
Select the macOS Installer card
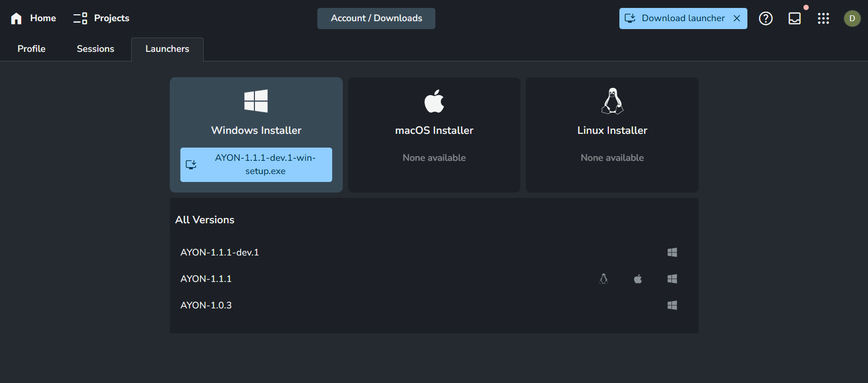[434, 134]
